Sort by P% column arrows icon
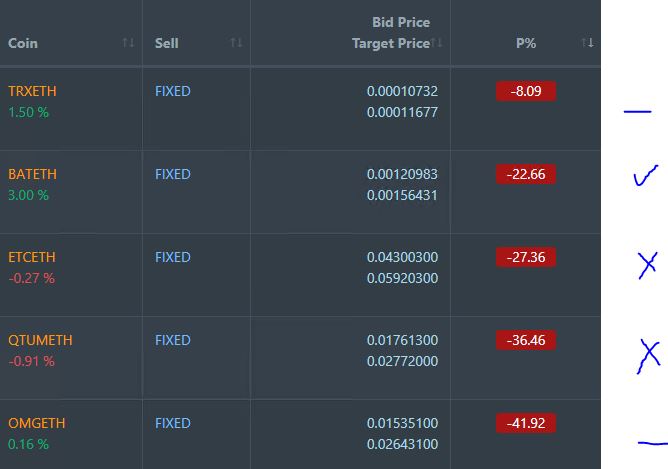 [587, 43]
